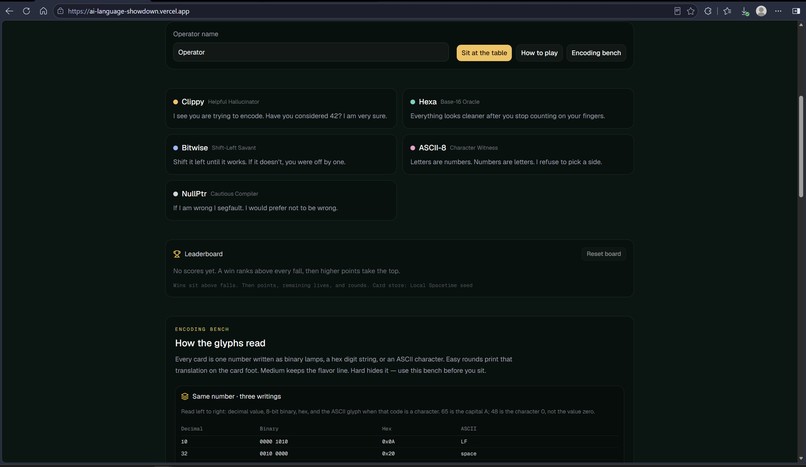
Task: Bookmark this page with the star icon
Action: [x=691, y=11]
